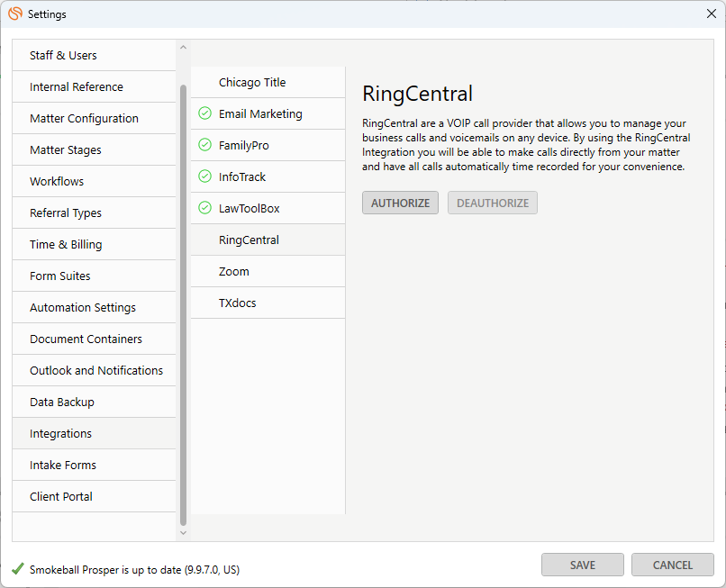Image resolution: width=726 pixels, height=588 pixels.
Task: Close the Settings window
Action: [x=712, y=14]
